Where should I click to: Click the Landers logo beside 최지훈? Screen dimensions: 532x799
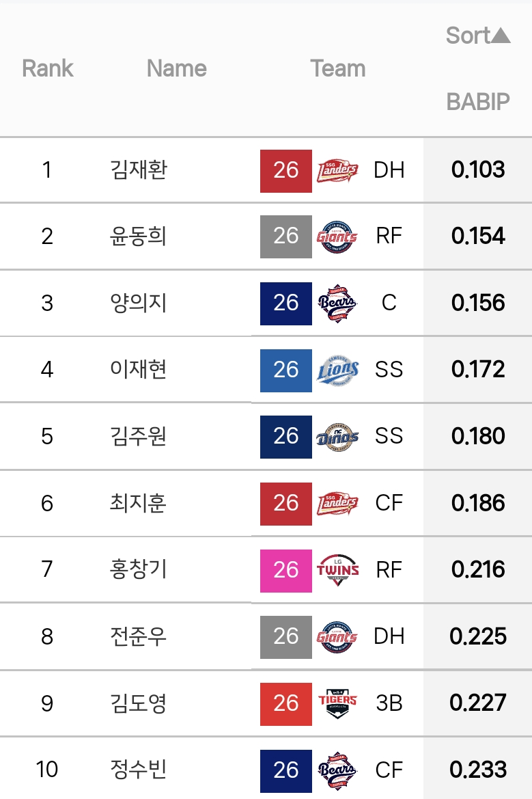(337, 503)
